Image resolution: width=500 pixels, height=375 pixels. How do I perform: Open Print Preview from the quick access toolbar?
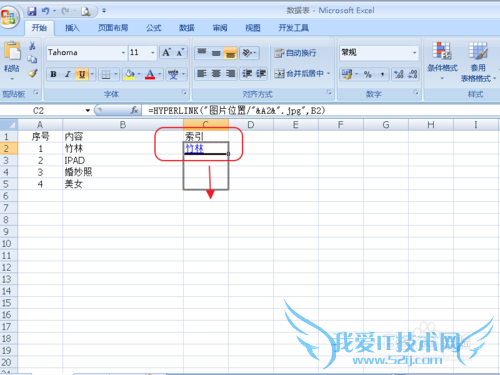86,12
